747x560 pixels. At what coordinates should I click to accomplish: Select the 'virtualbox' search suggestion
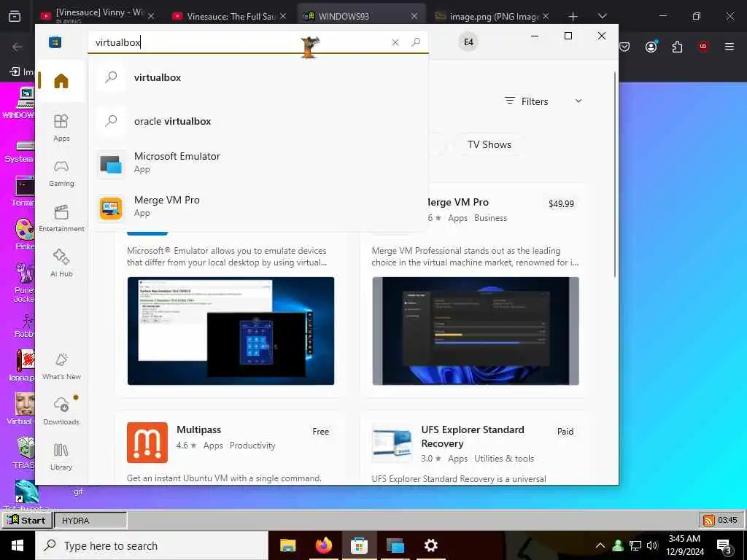coord(258,77)
